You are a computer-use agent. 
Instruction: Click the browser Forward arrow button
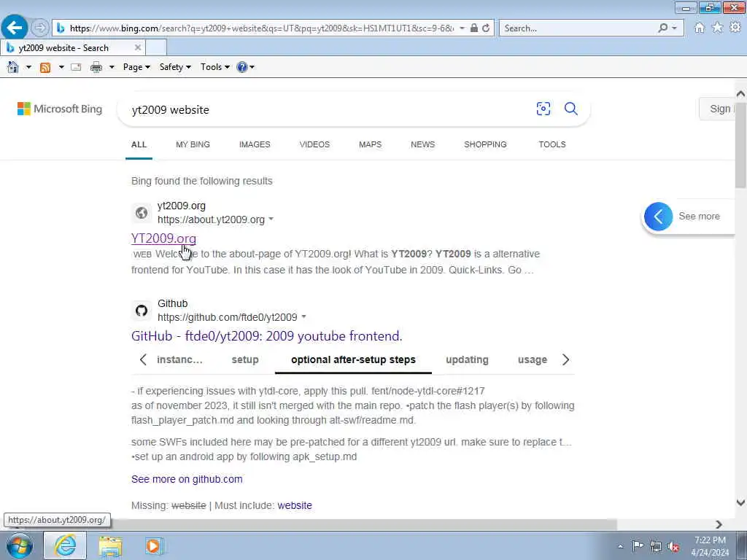[x=40, y=28]
